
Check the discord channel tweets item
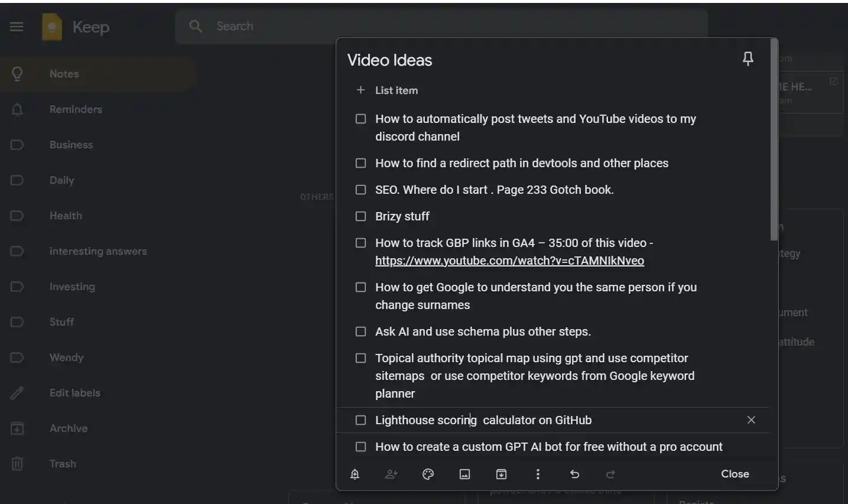(360, 119)
